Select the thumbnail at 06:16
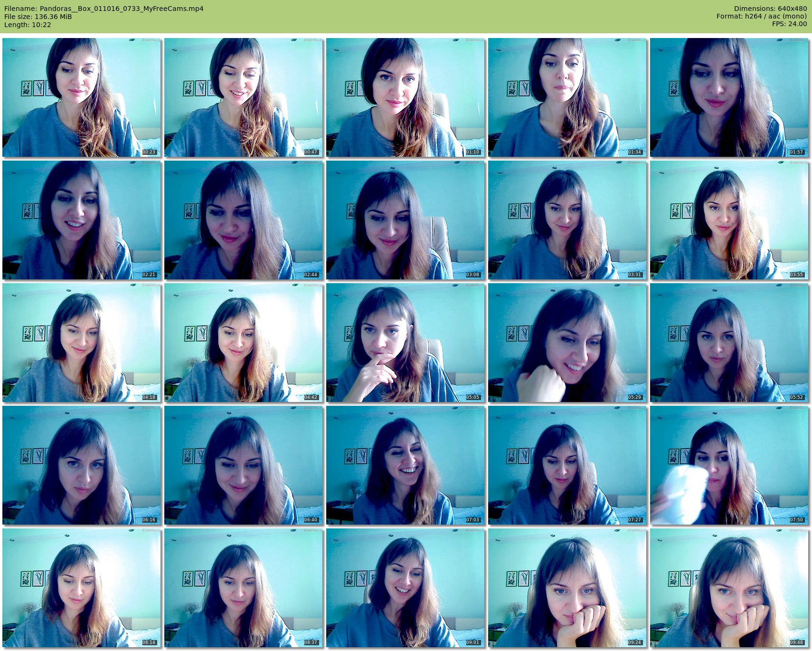Viewport: 812px width, 651px height. pos(82,465)
